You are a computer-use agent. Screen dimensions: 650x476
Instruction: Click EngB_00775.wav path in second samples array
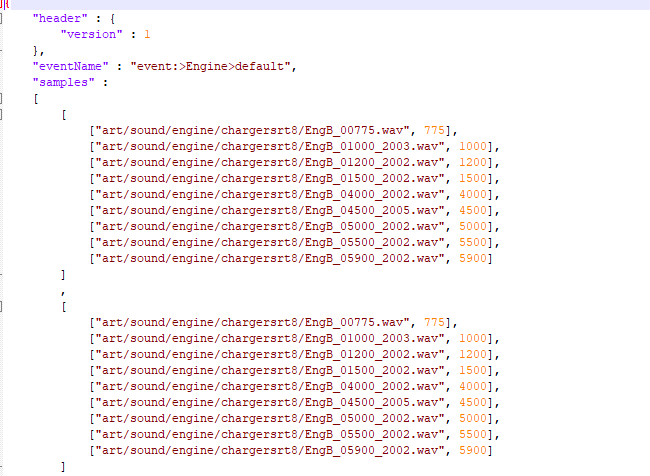pos(253,323)
